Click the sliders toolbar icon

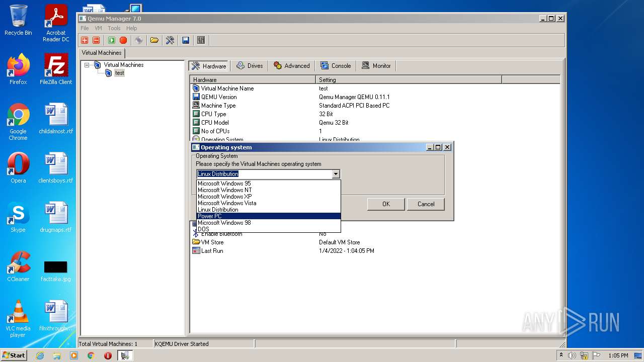coord(201,40)
